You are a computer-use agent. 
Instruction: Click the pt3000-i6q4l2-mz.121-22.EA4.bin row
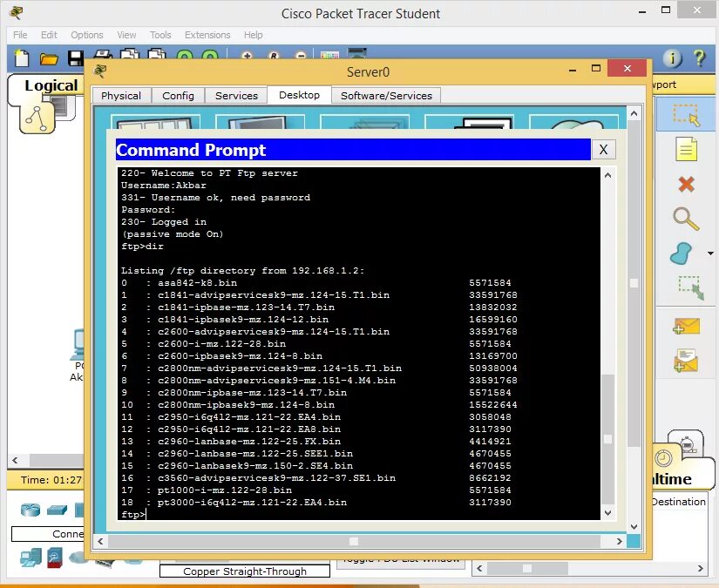coord(316,503)
